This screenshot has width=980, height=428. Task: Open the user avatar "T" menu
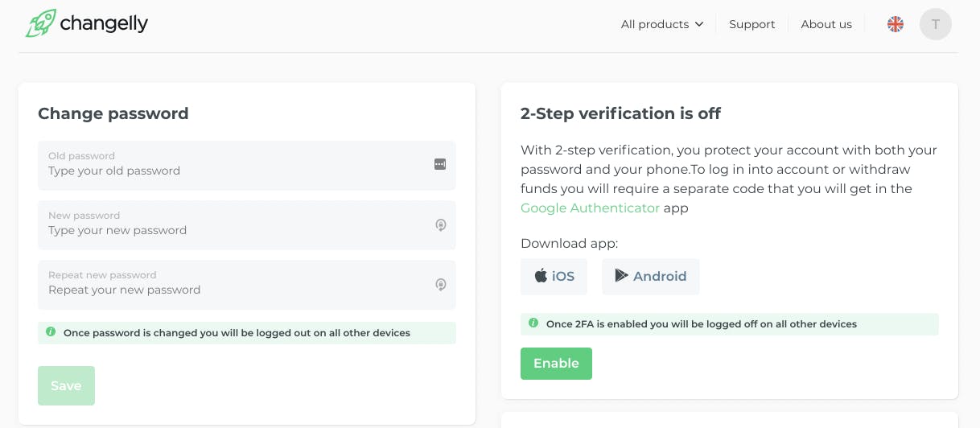936,24
